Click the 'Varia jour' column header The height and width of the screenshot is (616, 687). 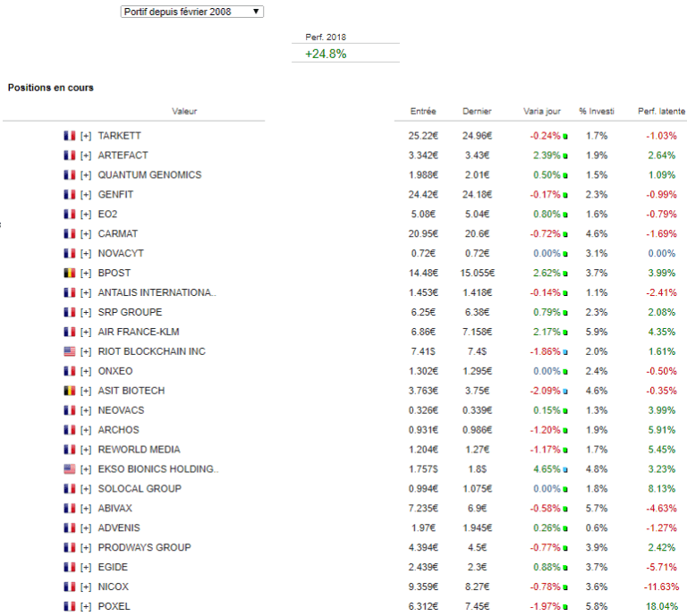[542, 112]
